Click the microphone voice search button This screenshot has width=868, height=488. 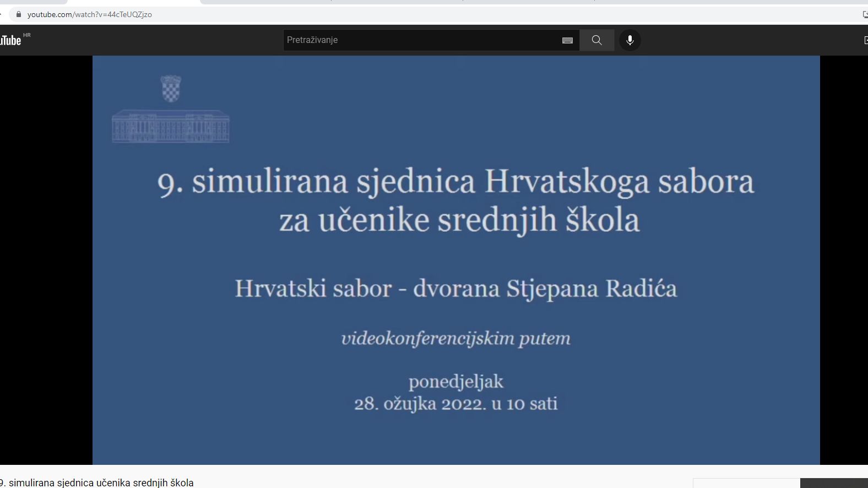coord(630,40)
